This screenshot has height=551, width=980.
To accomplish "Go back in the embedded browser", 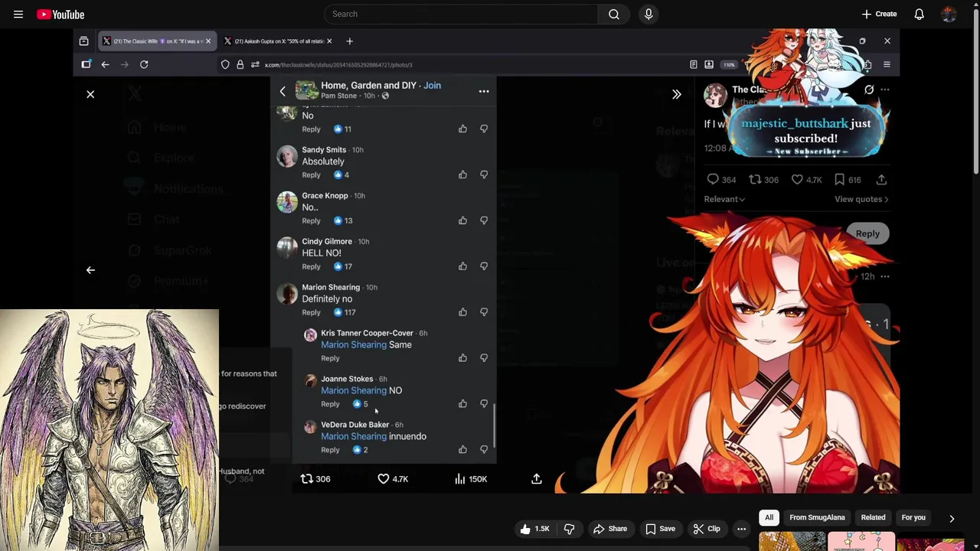I will pyautogui.click(x=105, y=64).
